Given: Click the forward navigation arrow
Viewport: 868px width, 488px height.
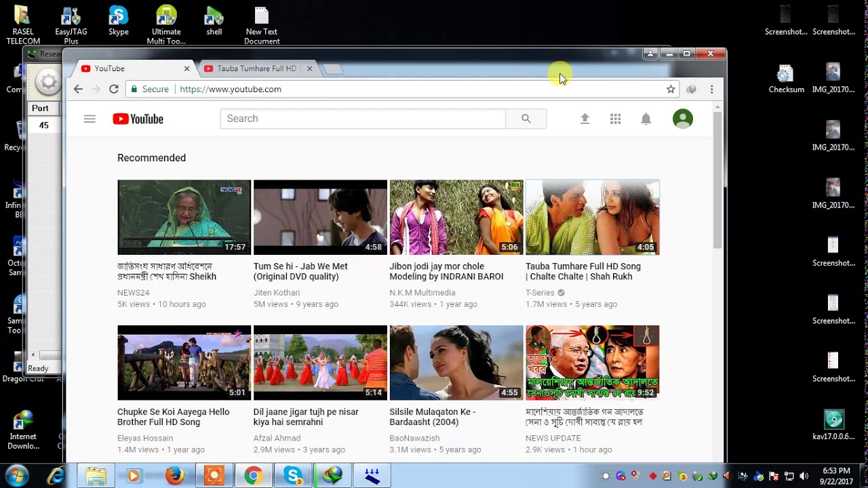Looking at the screenshot, I should click(96, 89).
